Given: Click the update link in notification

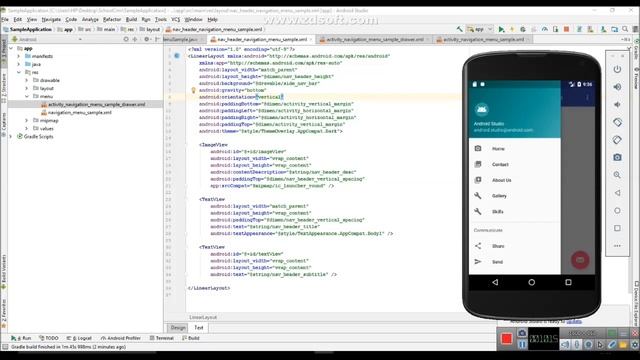Looking at the screenshot, I should tap(574, 321).
